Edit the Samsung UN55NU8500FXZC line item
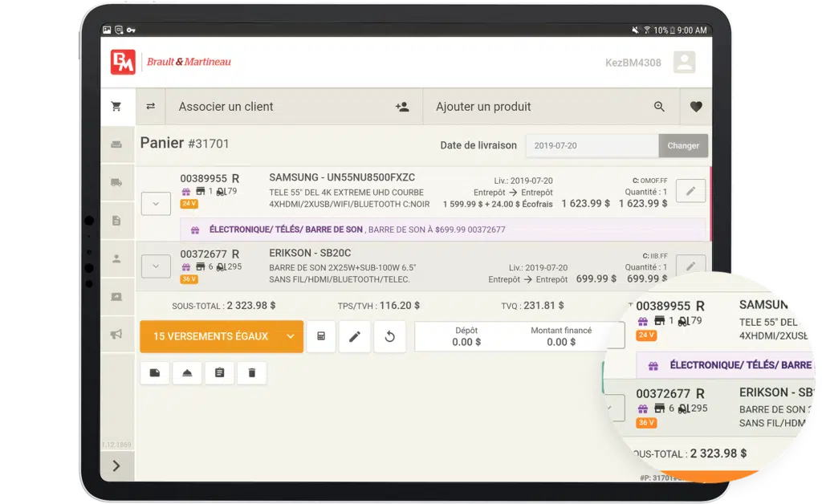 point(690,191)
